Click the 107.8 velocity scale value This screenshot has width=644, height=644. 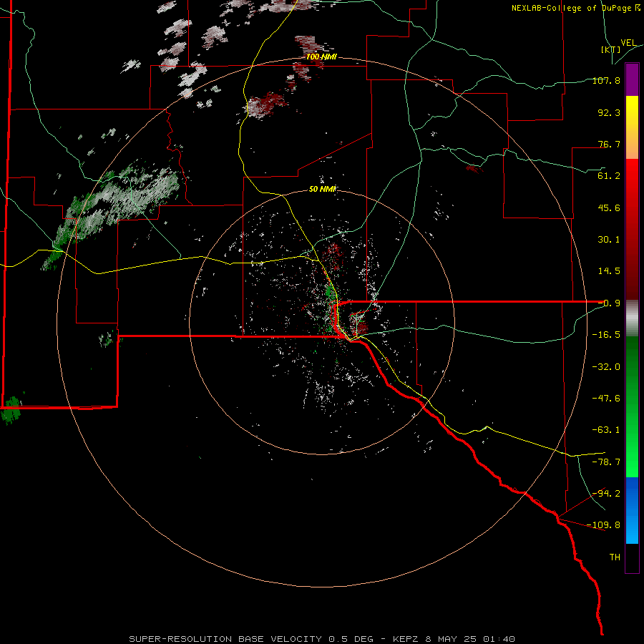pos(606,80)
